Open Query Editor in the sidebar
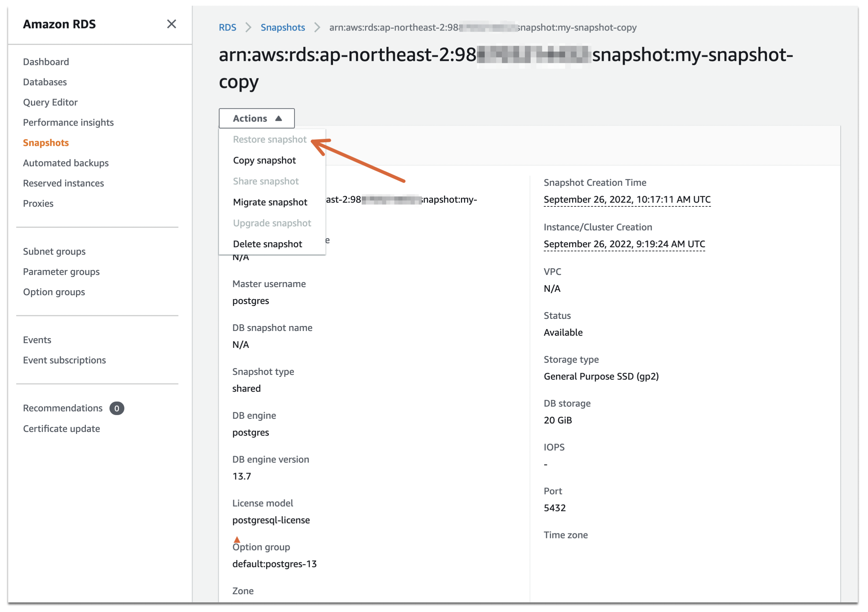The width and height of the screenshot is (868, 612). pyautogui.click(x=50, y=102)
